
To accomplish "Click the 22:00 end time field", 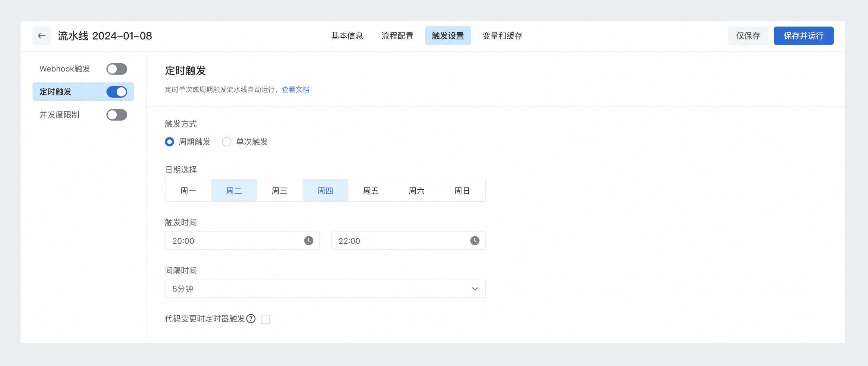I will pos(408,241).
